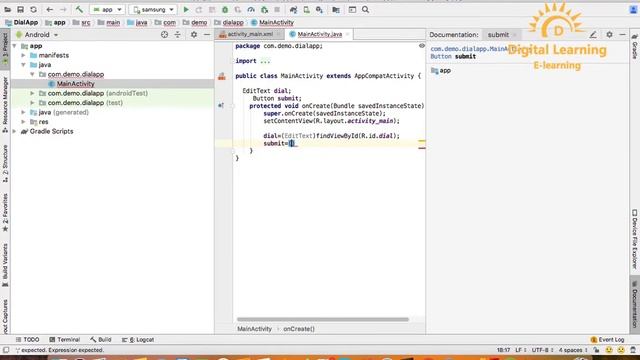Hide the project panel with the minus icon
Image resolution: width=640 pixels, height=360 pixels.
point(207,35)
